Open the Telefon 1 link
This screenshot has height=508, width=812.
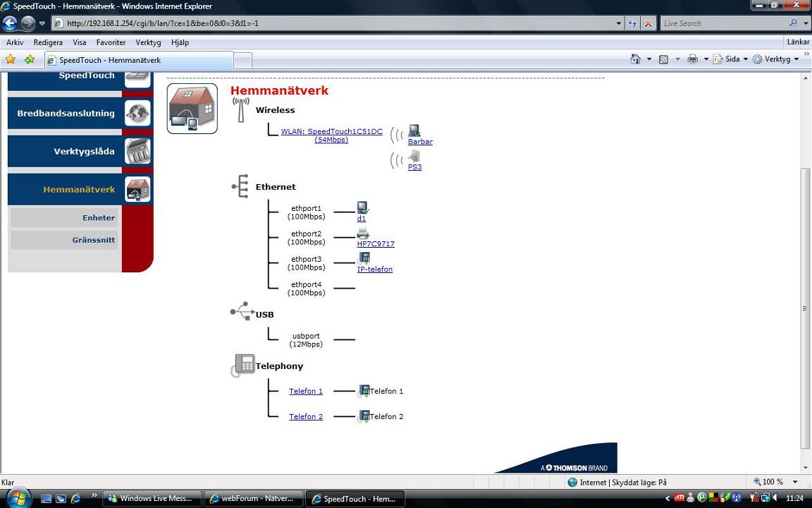(305, 391)
